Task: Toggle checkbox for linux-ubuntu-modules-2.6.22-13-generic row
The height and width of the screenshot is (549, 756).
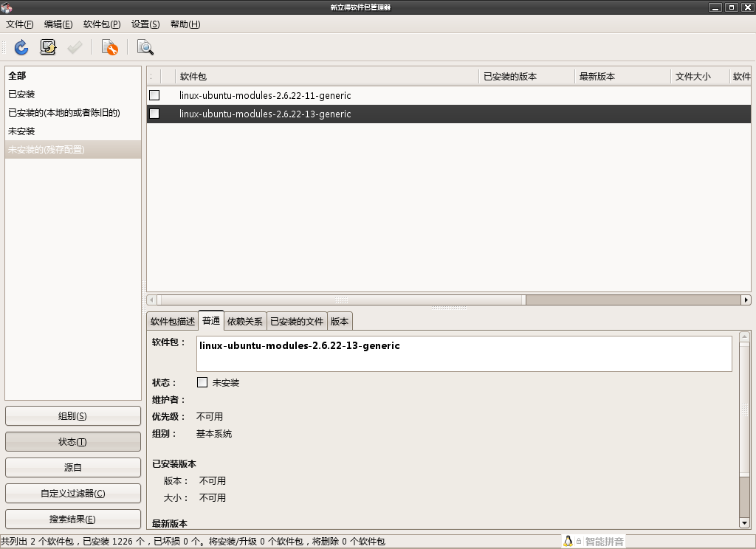Action: point(154,114)
